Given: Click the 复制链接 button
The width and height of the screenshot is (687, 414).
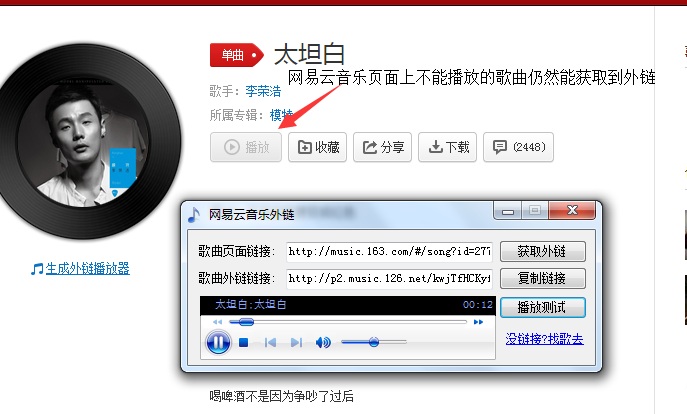Looking at the screenshot, I should point(543,278).
